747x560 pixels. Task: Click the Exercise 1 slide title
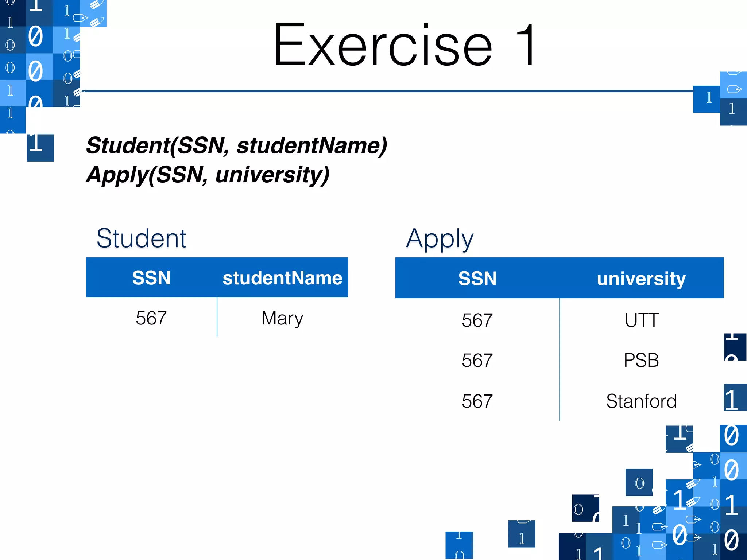point(404,44)
